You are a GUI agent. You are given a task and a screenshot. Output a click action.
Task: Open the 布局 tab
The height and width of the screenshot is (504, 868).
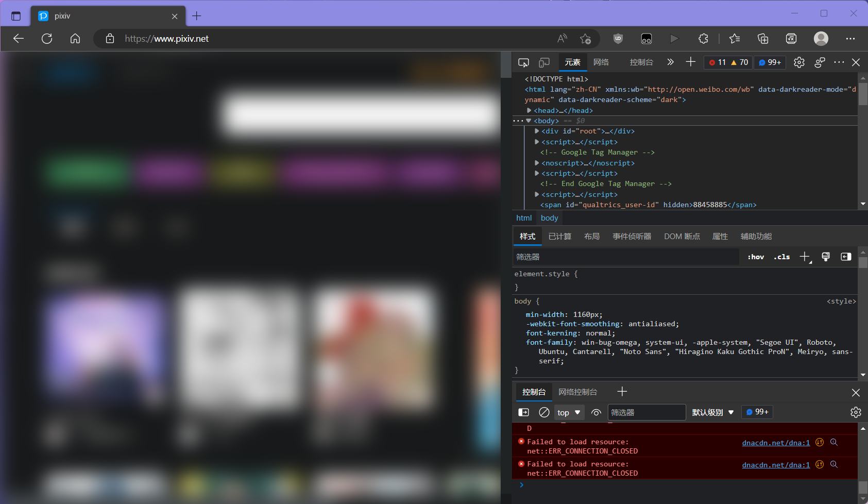[x=592, y=237]
